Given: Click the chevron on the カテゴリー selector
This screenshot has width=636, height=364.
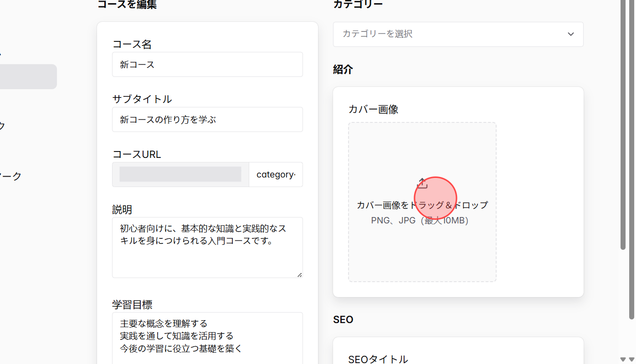Looking at the screenshot, I should click(570, 34).
